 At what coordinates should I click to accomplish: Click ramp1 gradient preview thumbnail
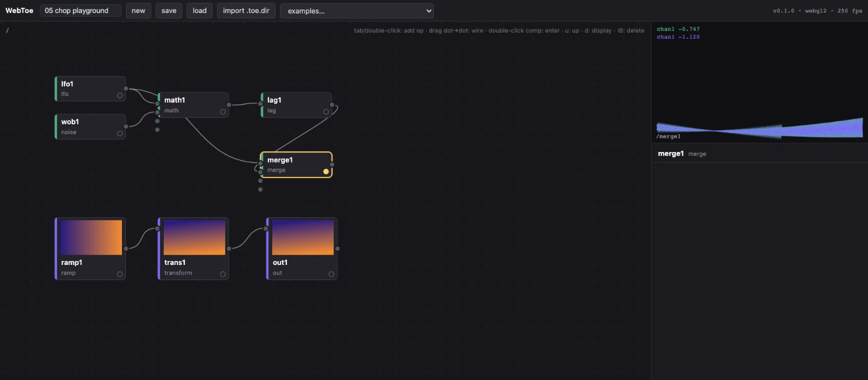[91, 237]
